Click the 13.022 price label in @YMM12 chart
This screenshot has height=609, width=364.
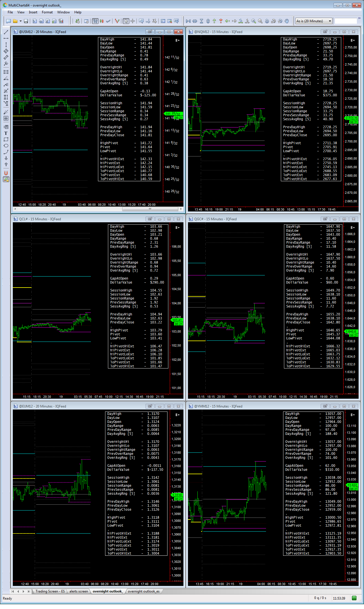352,485
